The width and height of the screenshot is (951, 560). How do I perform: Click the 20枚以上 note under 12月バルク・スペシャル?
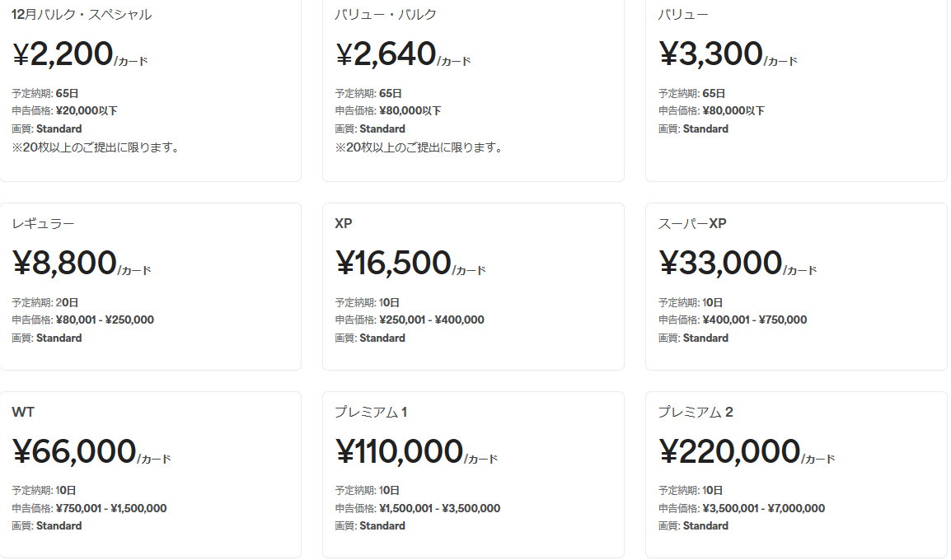(96, 148)
